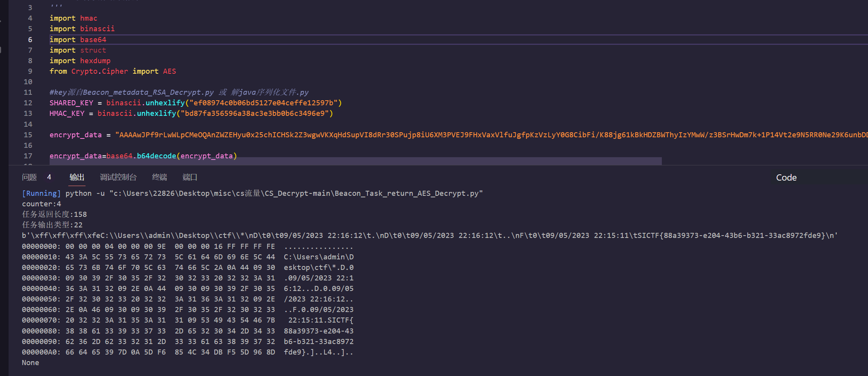Viewport: 868px width, 376px height.
Task: Click the highlighted import base64 line
Action: click(x=78, y=39)
